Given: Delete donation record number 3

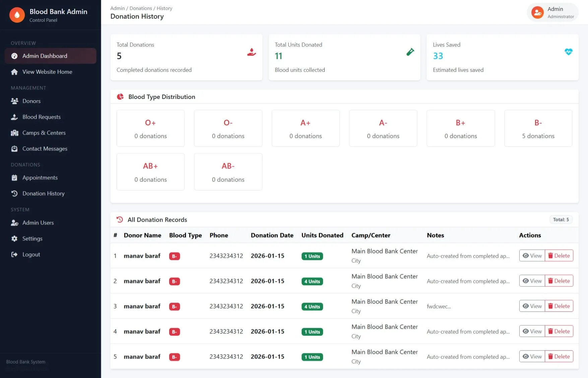Looking at the screenshot, I should point(559,306).
